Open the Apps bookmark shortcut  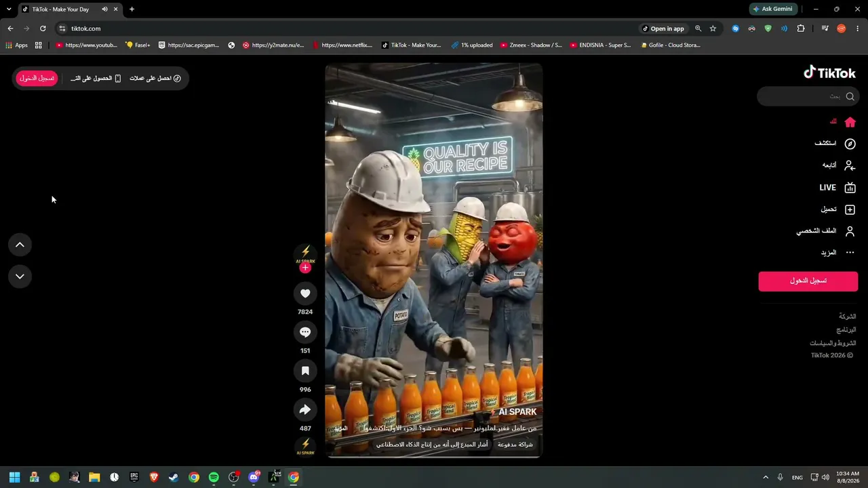coord(16,45)
